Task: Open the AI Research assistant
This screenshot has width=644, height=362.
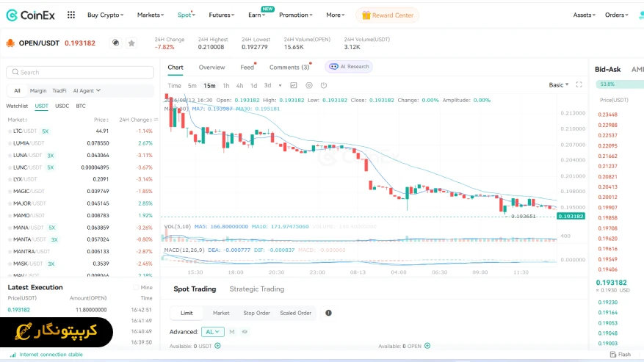Action: click(x=349, y=67)
